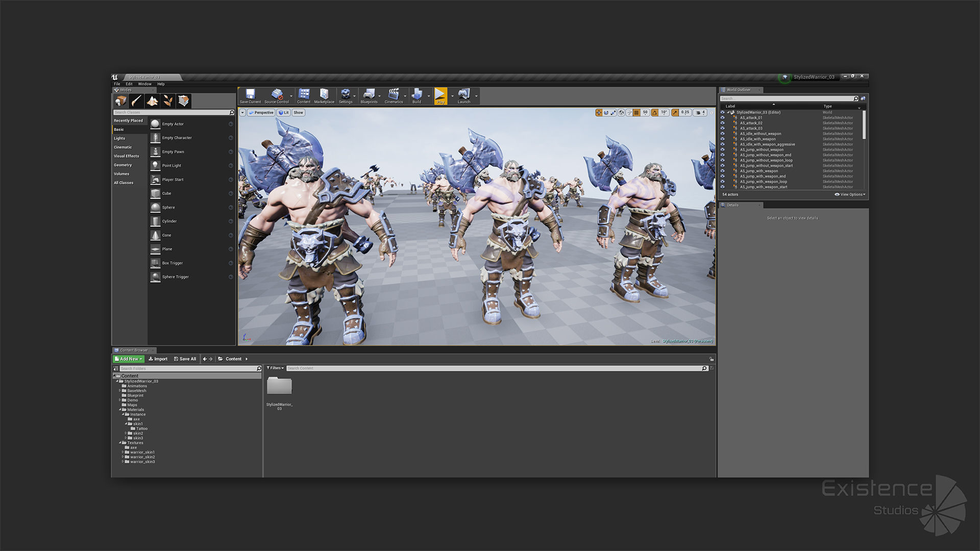Select translate gizmo tool in viewport
The image size is (980, 551).
point(599,113)
